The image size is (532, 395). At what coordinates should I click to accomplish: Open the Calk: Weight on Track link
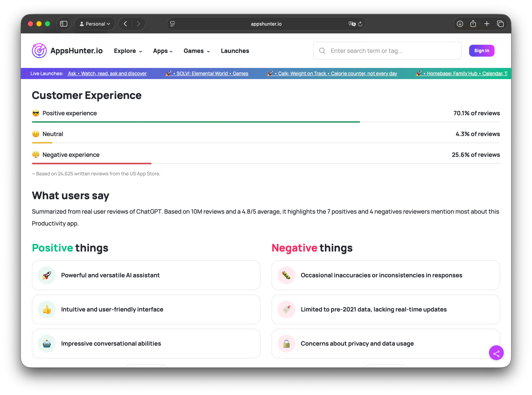point(332,73)
